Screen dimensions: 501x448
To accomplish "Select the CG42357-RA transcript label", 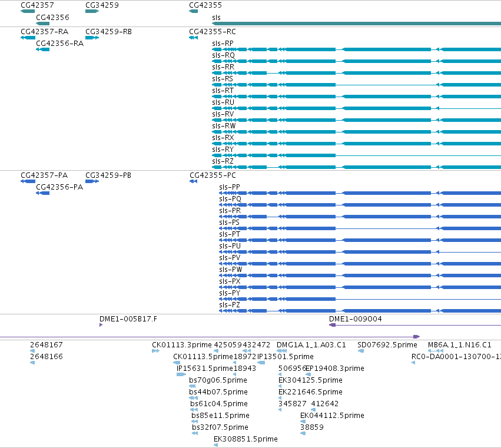I will pyautogui.click(x=44, y=32).
